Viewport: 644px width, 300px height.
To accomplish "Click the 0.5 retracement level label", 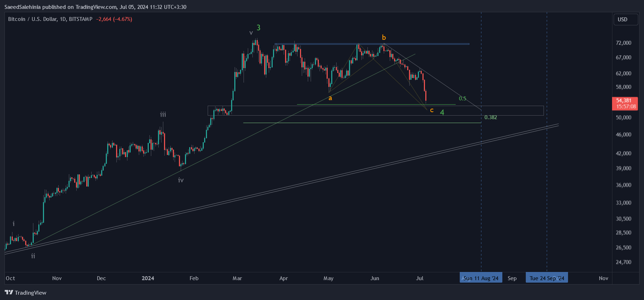I will [x=462, y=99].
